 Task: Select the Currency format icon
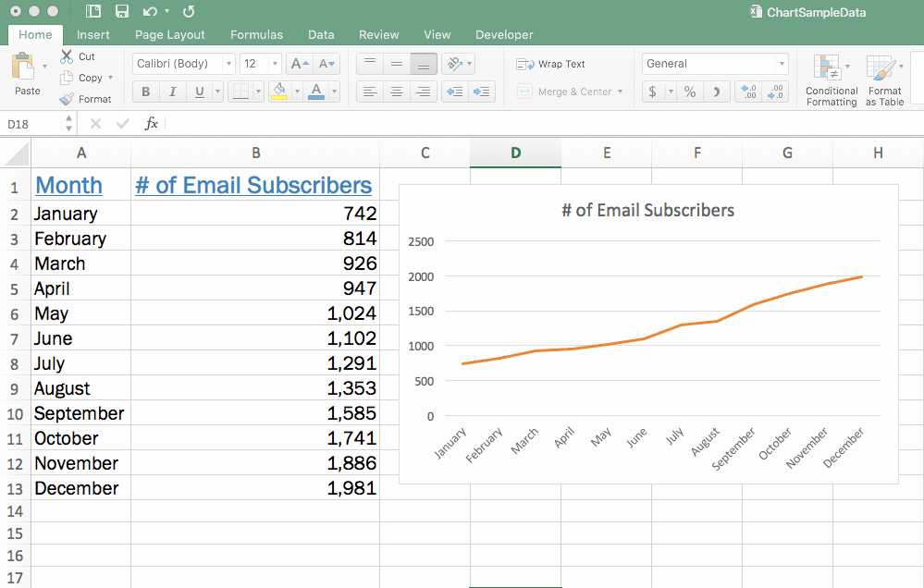pos(653,92)
